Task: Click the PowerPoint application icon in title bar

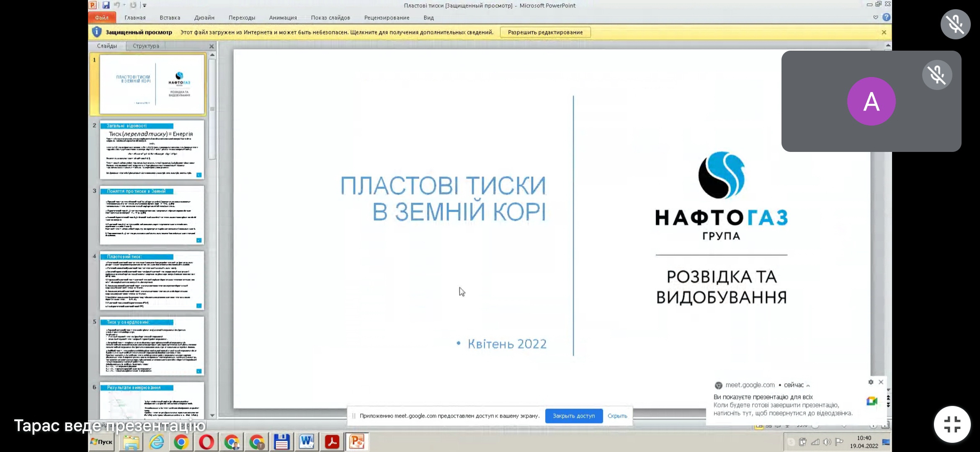Action: 93,5
